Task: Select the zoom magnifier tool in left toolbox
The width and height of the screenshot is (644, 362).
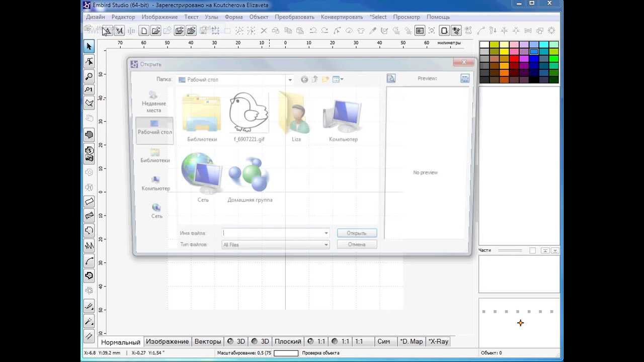Action: coord(89,76)
